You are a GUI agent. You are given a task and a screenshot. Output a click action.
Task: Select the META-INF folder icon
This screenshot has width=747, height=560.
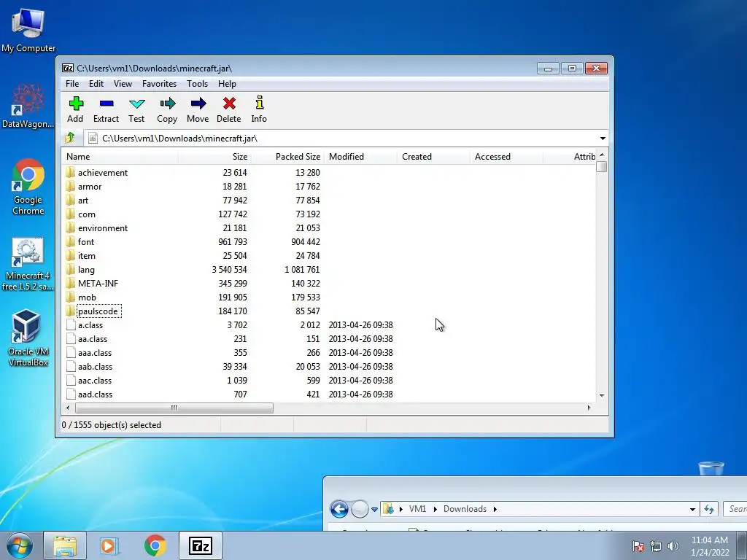pyautogui.click(x=71, y=283)
